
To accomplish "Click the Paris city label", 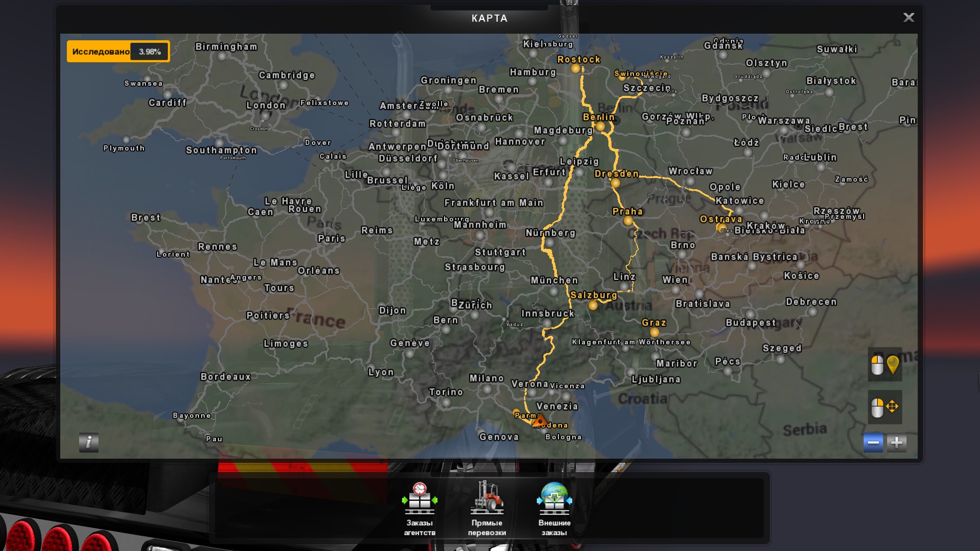I will (332, 239).
